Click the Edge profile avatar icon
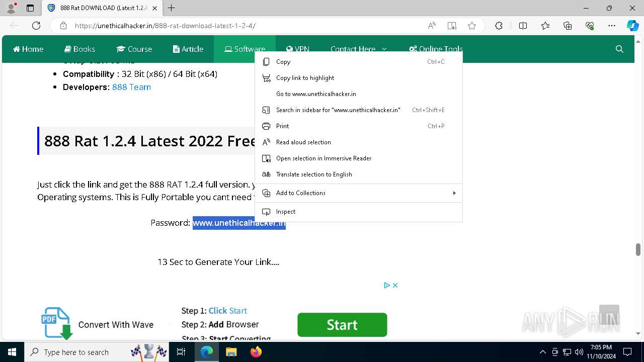This screenshot has height=362, width=644. click(x=11, y=8)
